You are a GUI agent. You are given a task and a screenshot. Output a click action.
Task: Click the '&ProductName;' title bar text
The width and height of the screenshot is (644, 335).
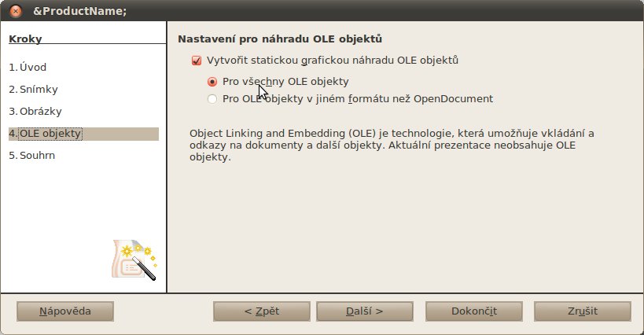(79, 11)
